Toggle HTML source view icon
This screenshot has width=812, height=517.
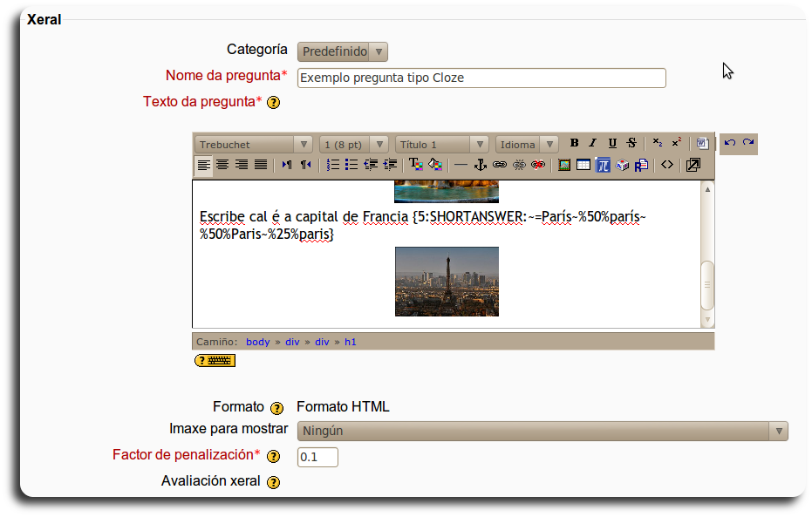click(667, 165)
